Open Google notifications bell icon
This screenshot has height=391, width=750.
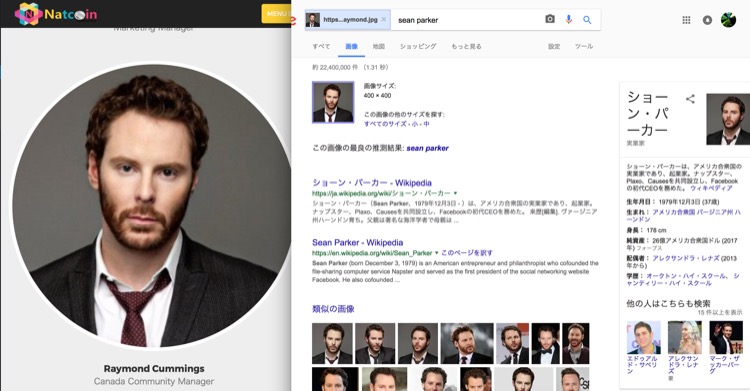point(707,20)
